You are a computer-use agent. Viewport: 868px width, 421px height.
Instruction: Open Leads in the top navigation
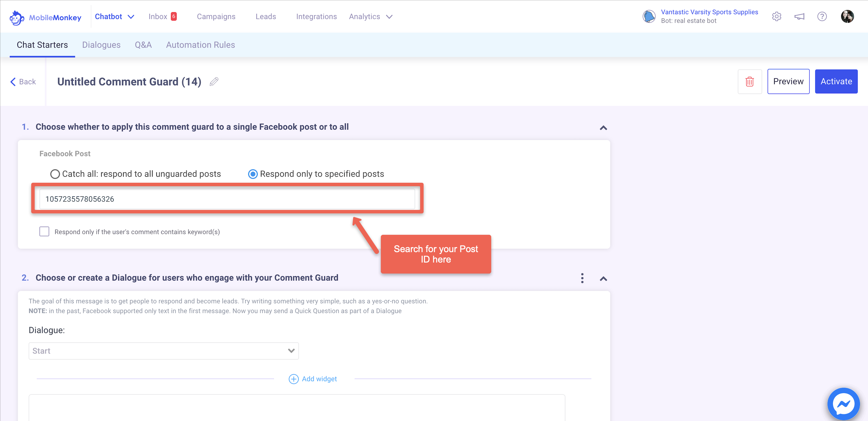click(x=266, y=16)
